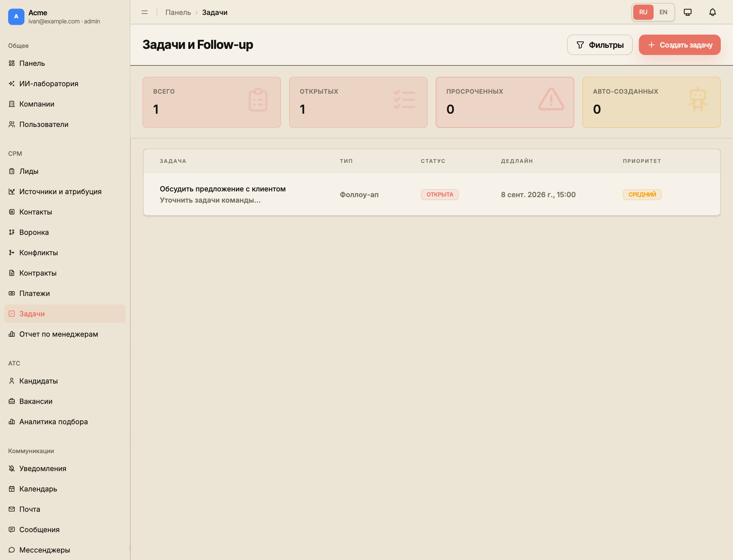Viewport: 733px width, 560px height.
Task: Click the Создать задачу button
Action: [x=679, y=45]
